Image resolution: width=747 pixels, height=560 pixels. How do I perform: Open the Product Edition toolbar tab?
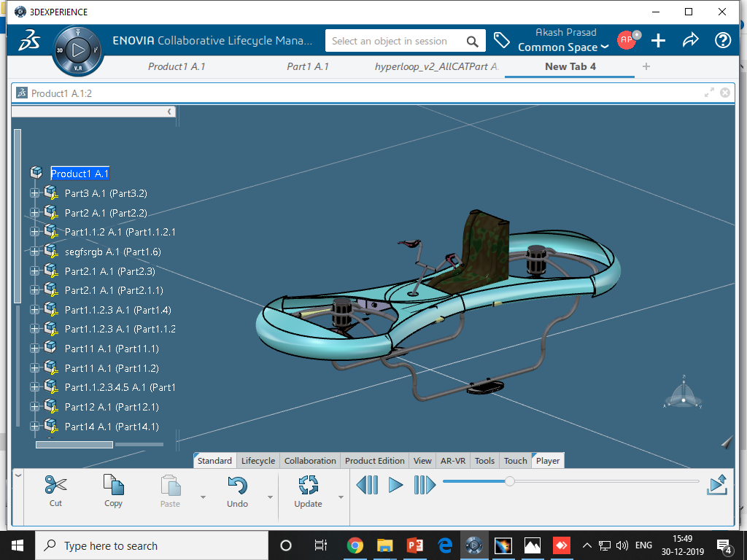(x=375, y=461)
